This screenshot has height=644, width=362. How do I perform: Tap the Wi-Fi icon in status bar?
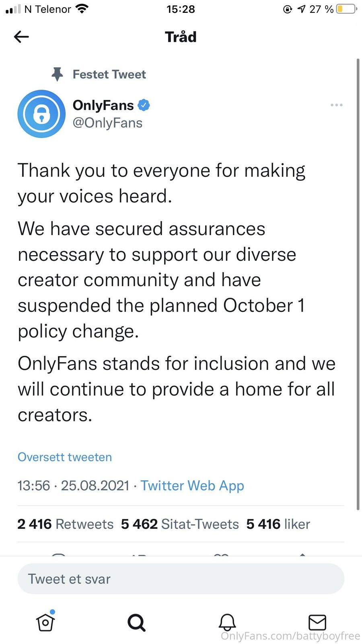82,9
